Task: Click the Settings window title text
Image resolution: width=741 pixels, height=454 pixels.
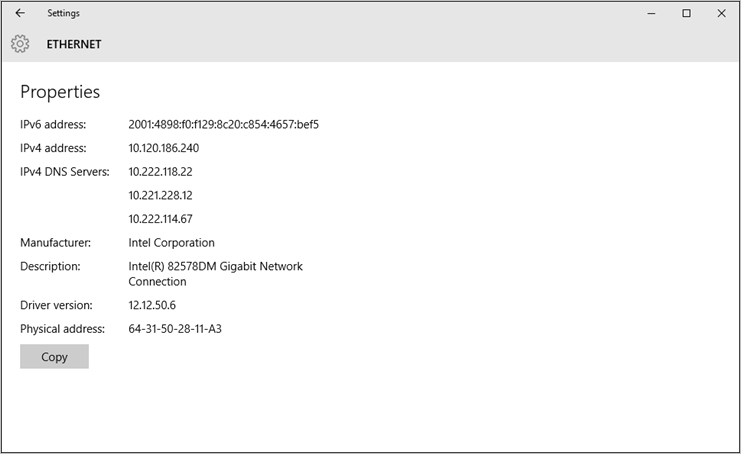Action: (x=63, y=14)
